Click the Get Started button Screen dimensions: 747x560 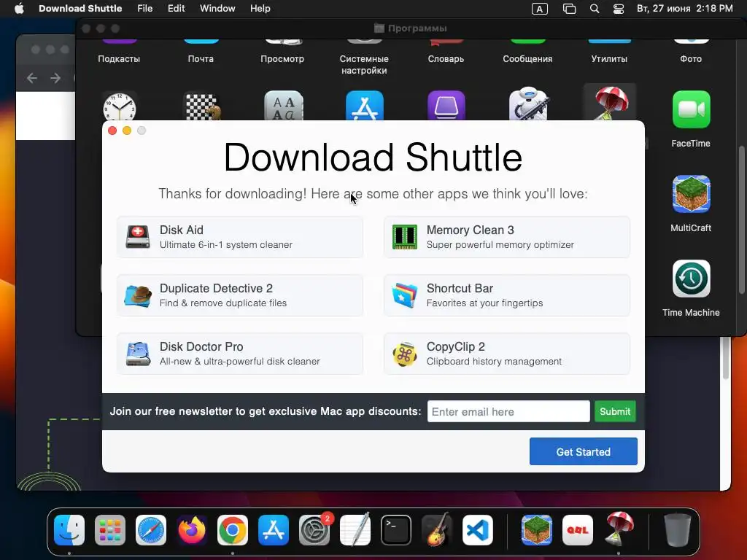[x=583, y=451]
